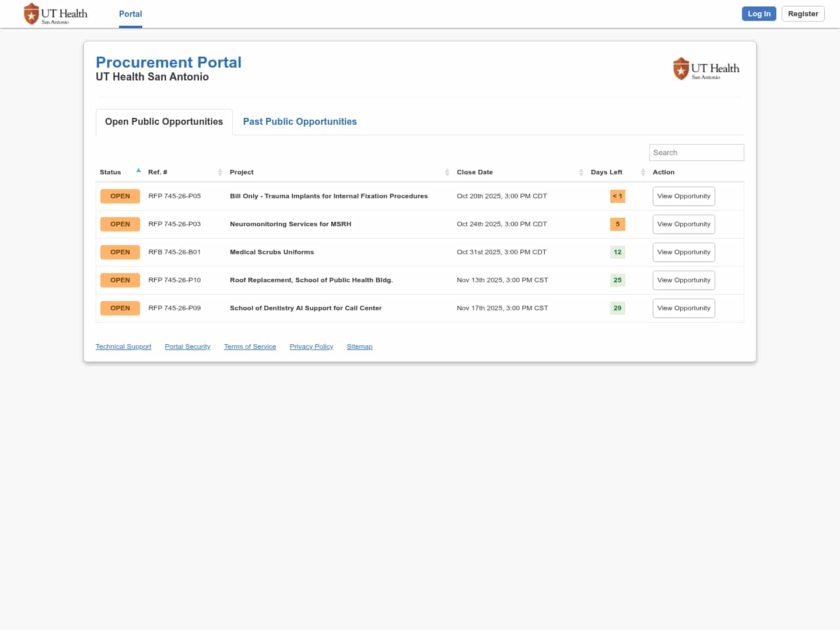Sort table by Status column arrow
840x630 pixels.
pos(138,171)
